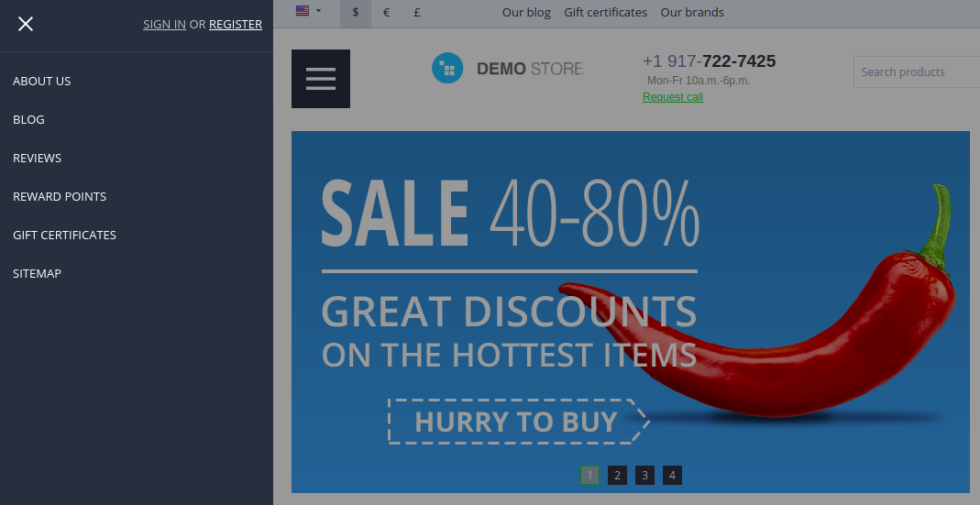Click the Sign In link
The height and width of the screenshot is (505, 980).
coord(164,25)
